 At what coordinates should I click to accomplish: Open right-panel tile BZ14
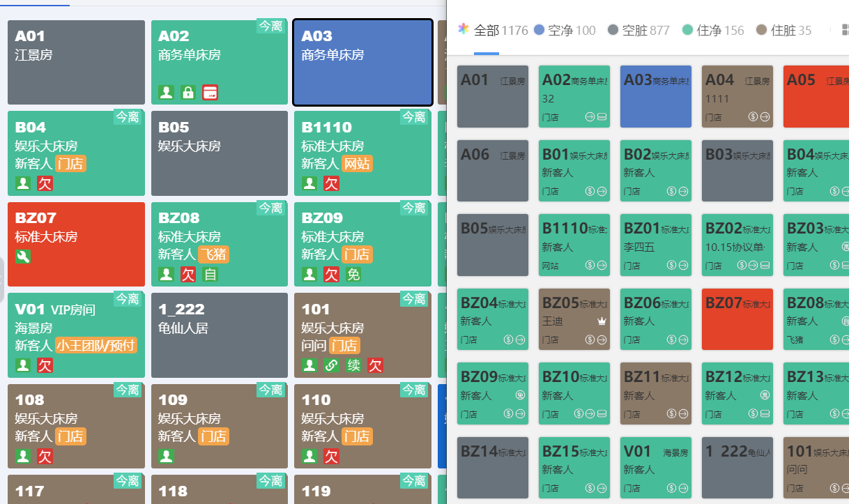pyautogui.click(x=493, y=468)
